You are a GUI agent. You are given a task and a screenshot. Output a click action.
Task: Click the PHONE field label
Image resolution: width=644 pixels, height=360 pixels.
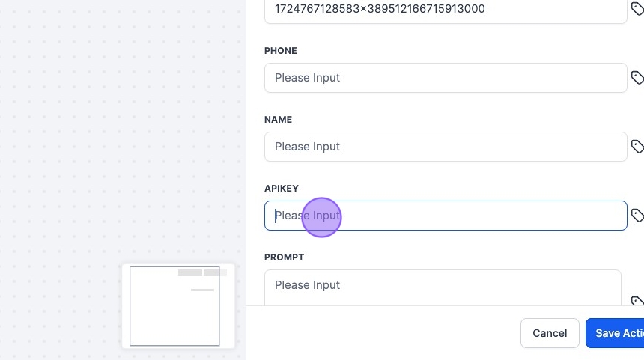pos(281,51)
